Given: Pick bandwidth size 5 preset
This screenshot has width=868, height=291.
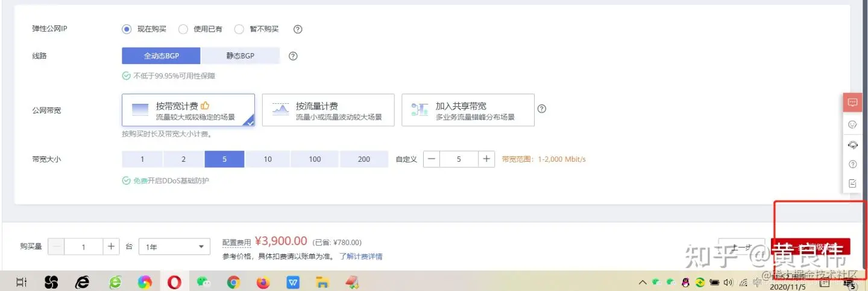Looking at the screenshot, I should pos(224,159).
